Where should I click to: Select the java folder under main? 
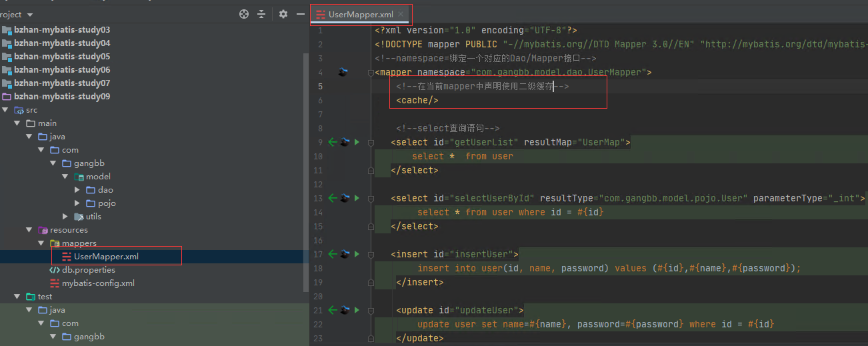tap(153, 137)
